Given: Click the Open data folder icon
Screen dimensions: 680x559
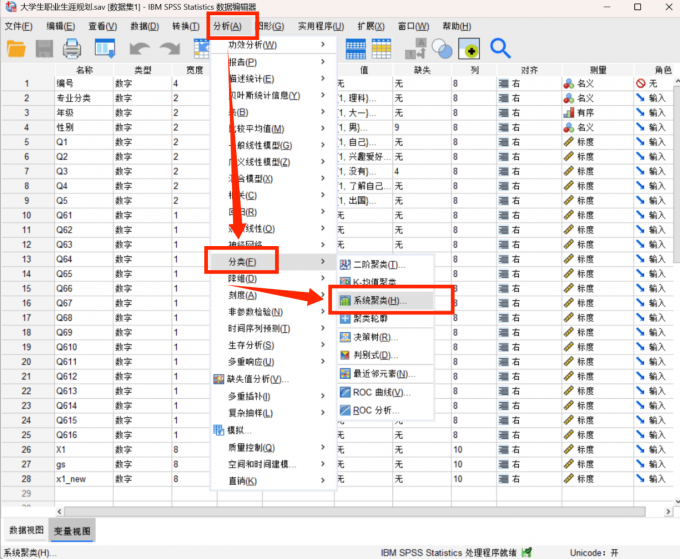Looking at the screenshot, I should click(16, 49).
